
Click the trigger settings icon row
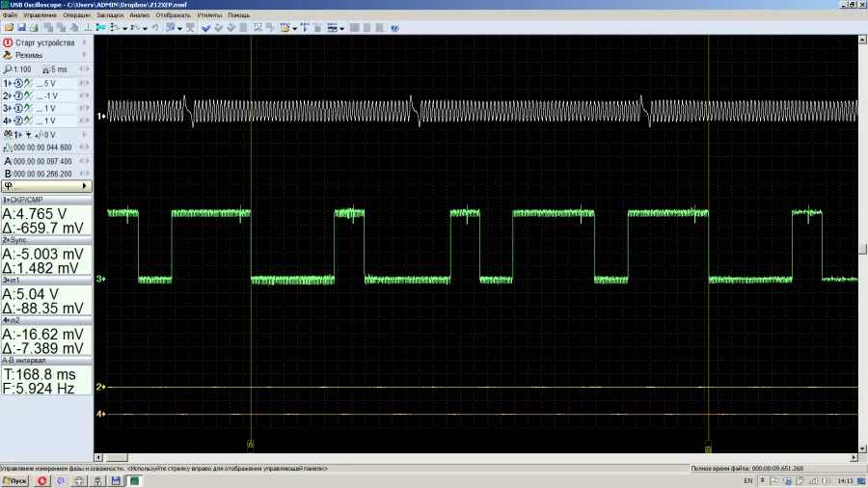[x=46, y=134]
